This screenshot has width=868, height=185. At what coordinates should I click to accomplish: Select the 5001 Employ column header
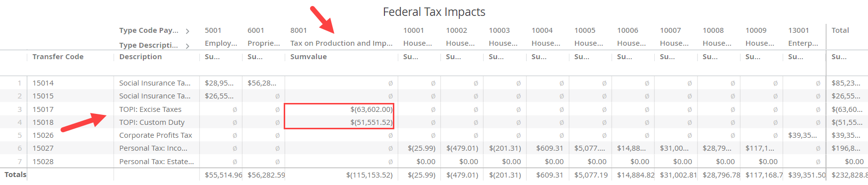(221, 37)
